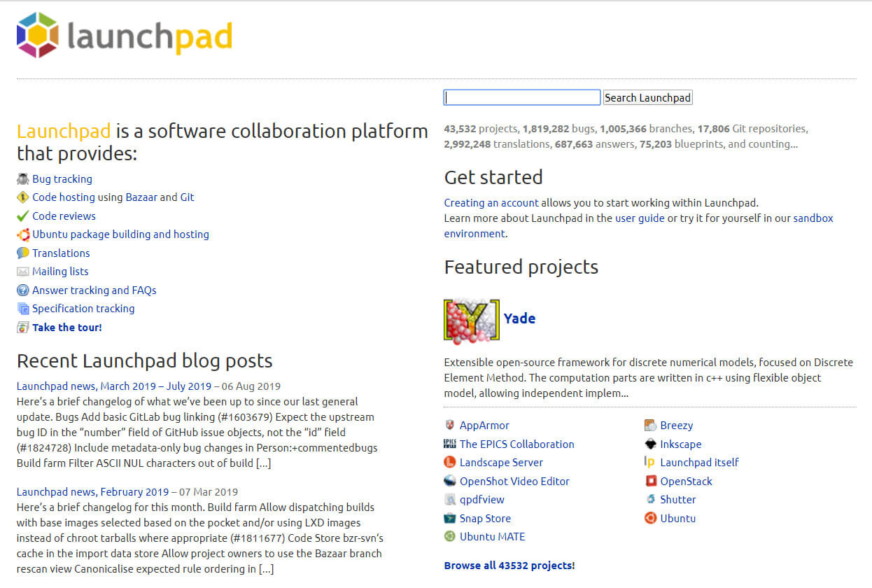Click the Launchpad itself lp icon
Image resolution: width=872 pixels, height=588 pixels.
[650, 463]
